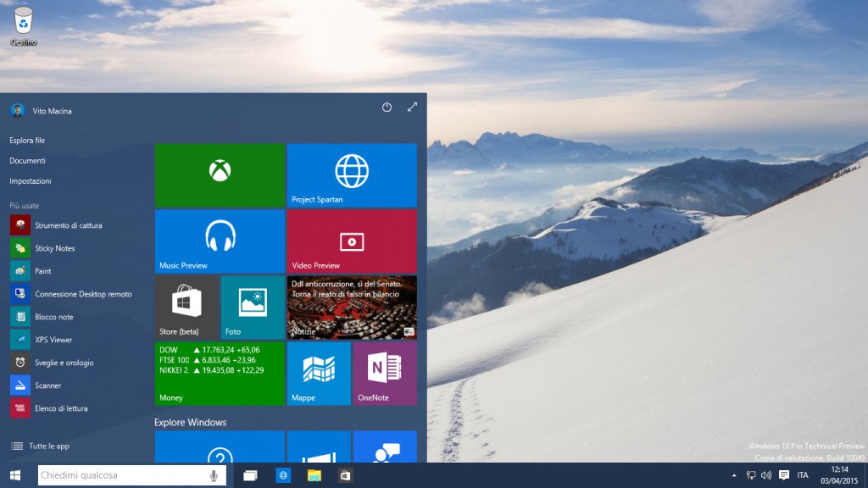The height and width of the screenshot is (488, 868).
Task: Open the Action Center notification icon
Action: pyautogui.click(x=785, y=475)
